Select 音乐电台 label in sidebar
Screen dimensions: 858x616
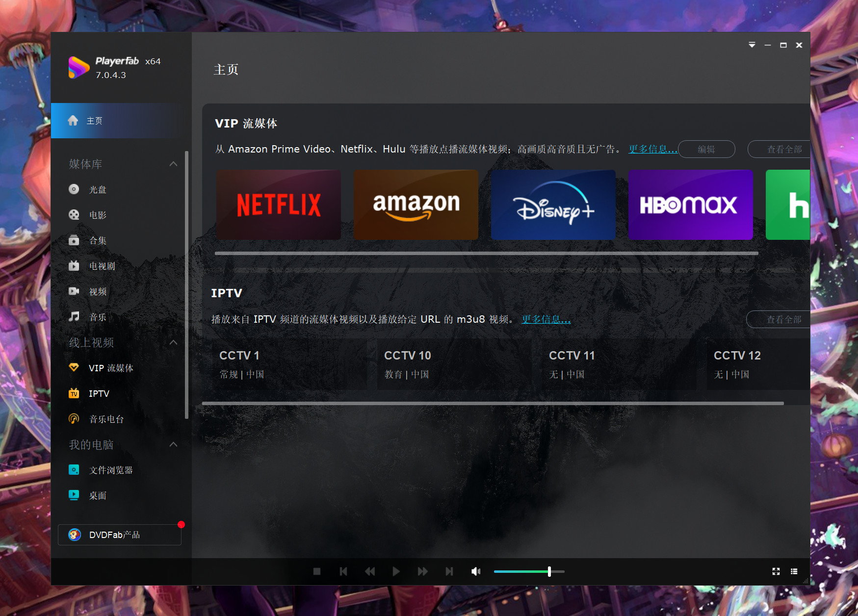pyautogui.click(x=106, y=419)
